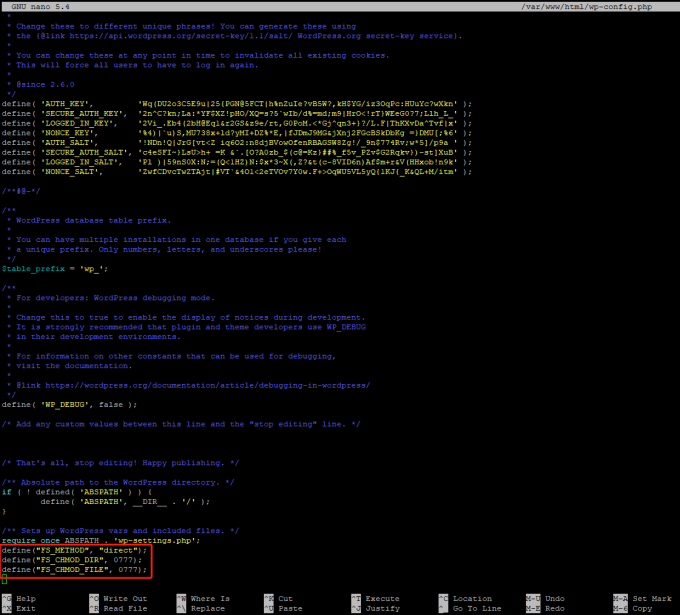Click the WP_DEBUG define line
This screenshot has height=615, width=680.
(68, 404)
